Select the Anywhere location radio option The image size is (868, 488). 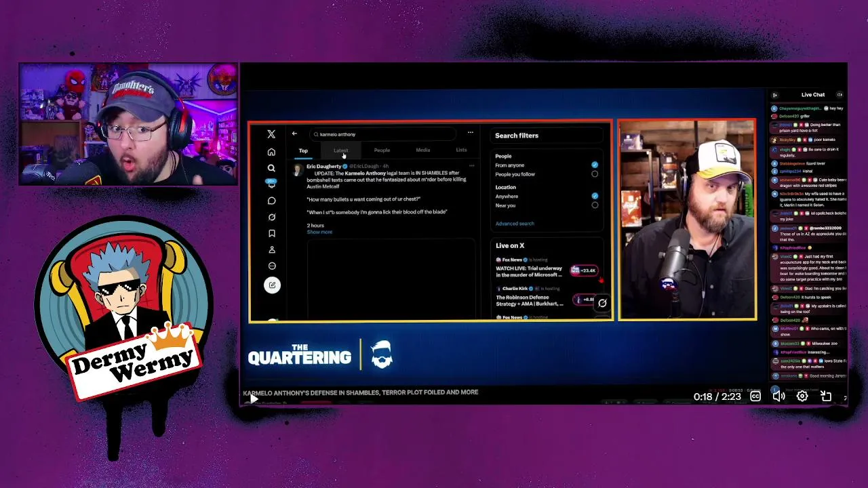pyautogui.click(x=595, y=196)
